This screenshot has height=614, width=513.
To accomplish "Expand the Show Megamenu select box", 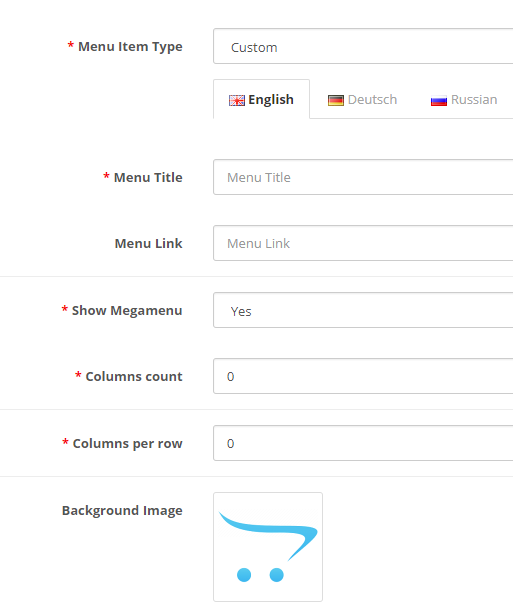I will coord(363,310).
